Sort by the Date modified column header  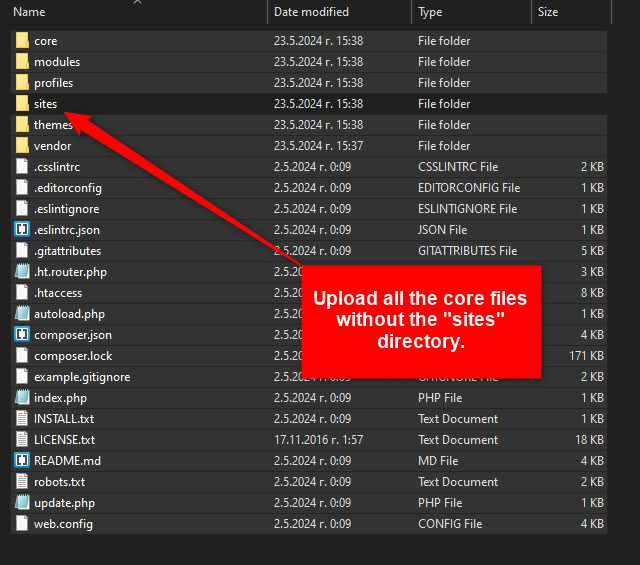point(311,12)
